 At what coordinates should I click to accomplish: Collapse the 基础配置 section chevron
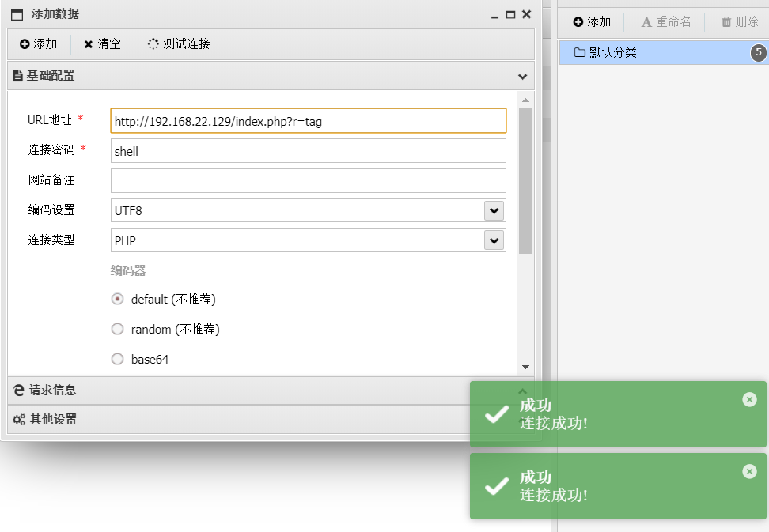click(x=522, y=77)
